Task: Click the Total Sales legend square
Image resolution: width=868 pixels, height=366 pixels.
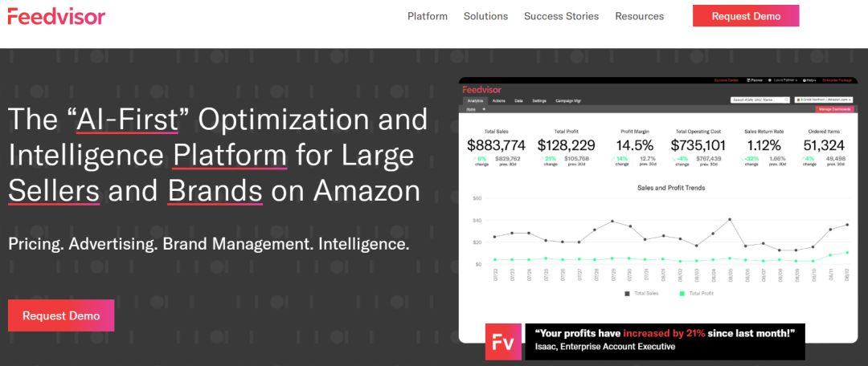Action: point(628,294)
